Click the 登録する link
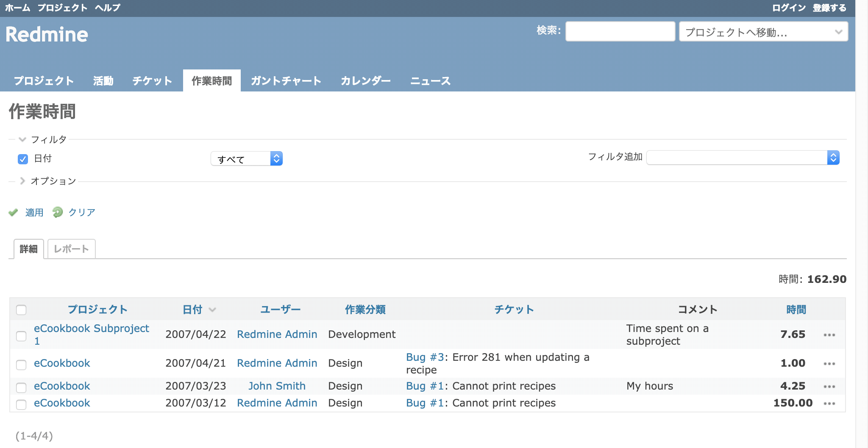 click(x=829, y=8)
